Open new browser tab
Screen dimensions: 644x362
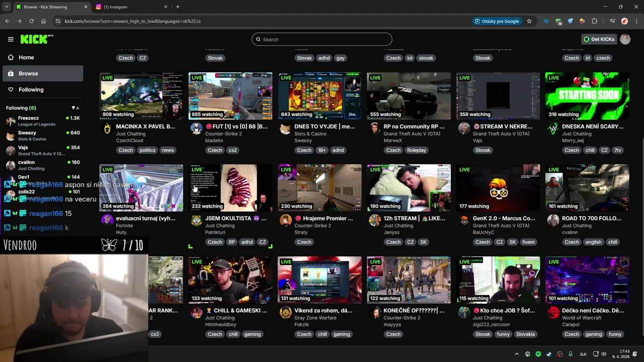tap(178, 7)
